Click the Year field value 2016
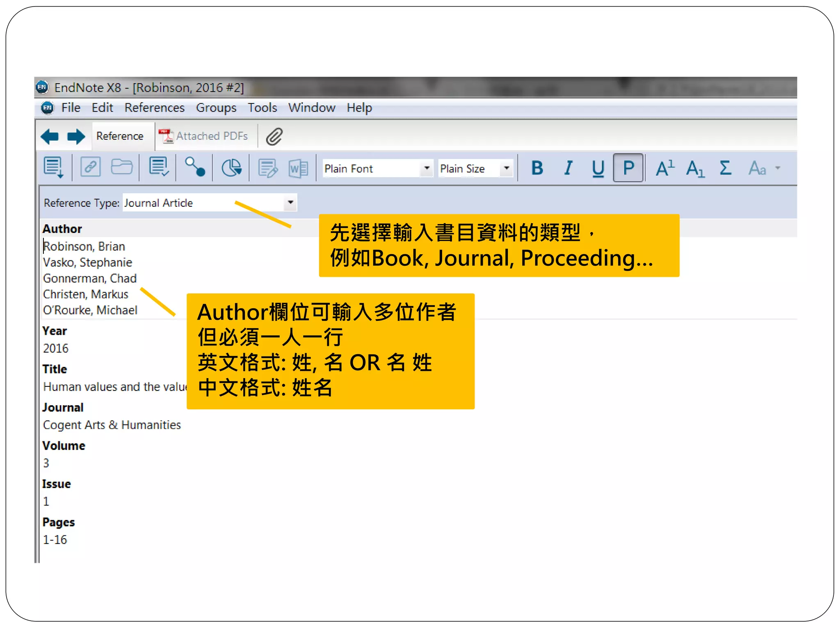Viewport: 840px width, 630px height. (x=56, y=348)
